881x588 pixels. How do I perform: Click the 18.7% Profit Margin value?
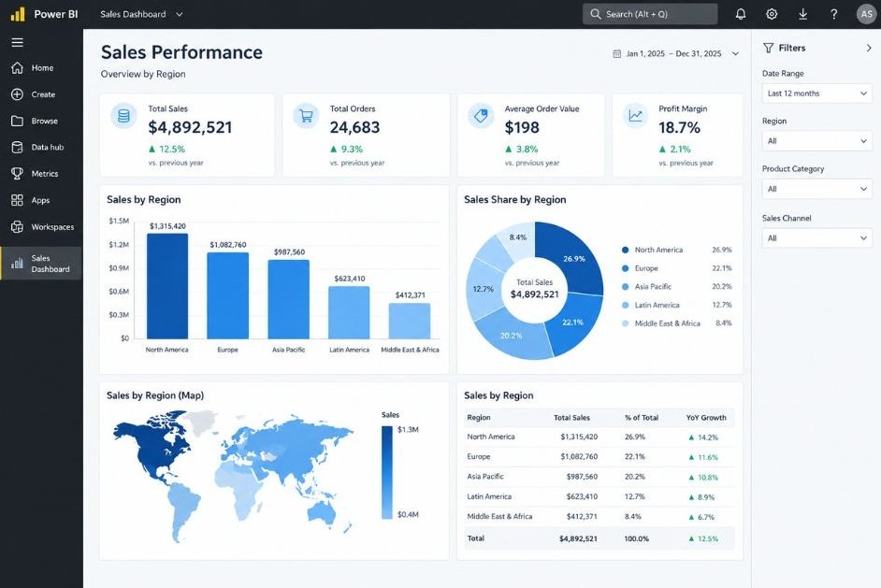[x=679, y=127]
